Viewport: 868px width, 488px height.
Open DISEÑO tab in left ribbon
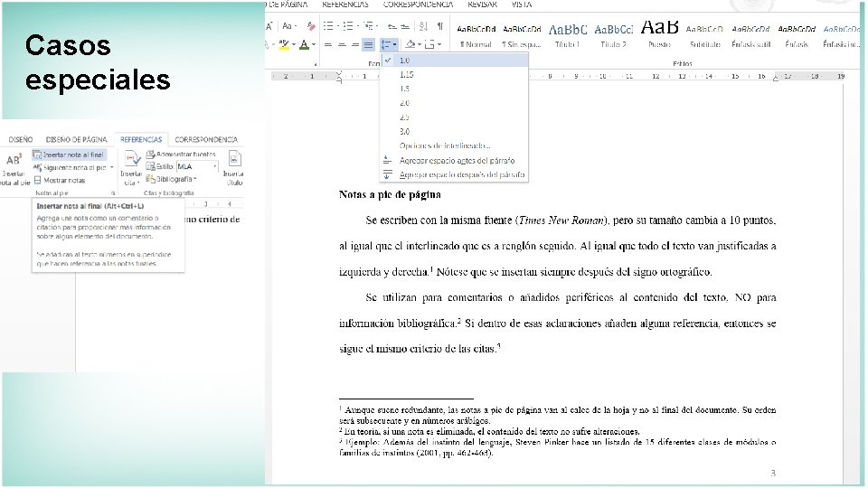click(x=21, y=139)
